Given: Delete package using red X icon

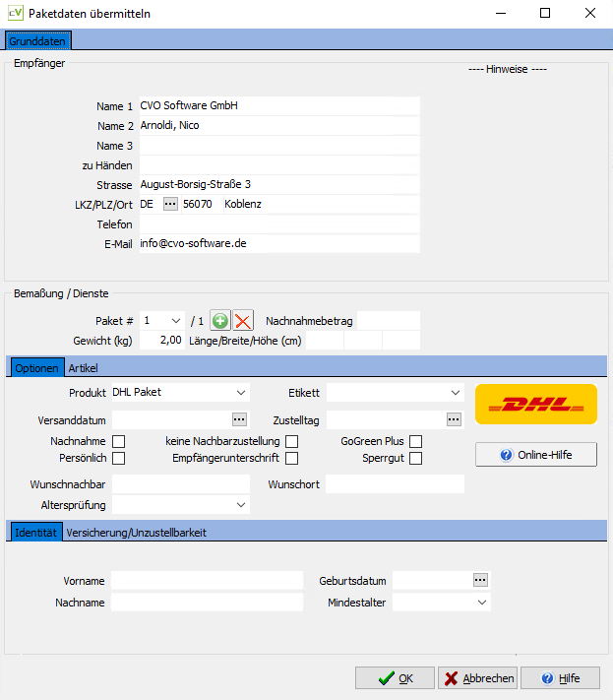Looking at the screenshot, I should 243,321.
